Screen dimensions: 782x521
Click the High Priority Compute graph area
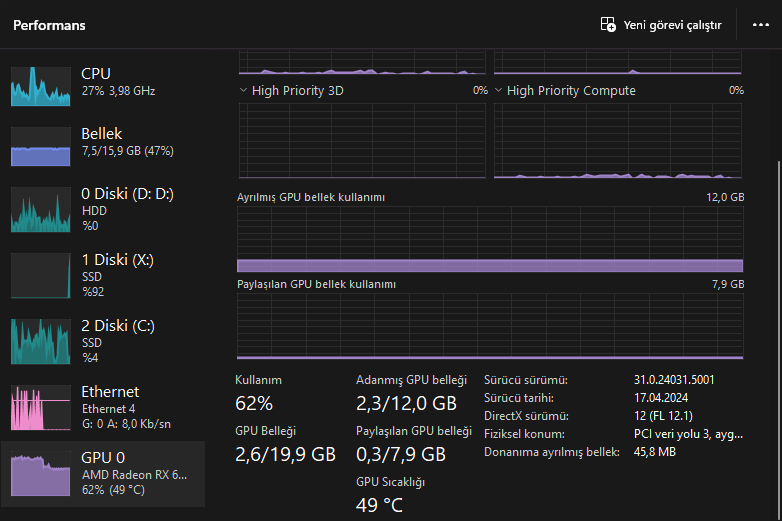pyautogui.click(x=618, y=140)
